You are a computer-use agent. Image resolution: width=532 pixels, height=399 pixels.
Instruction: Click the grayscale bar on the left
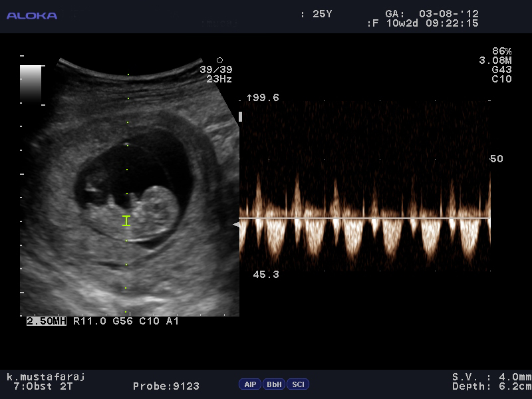coord(31,84)
